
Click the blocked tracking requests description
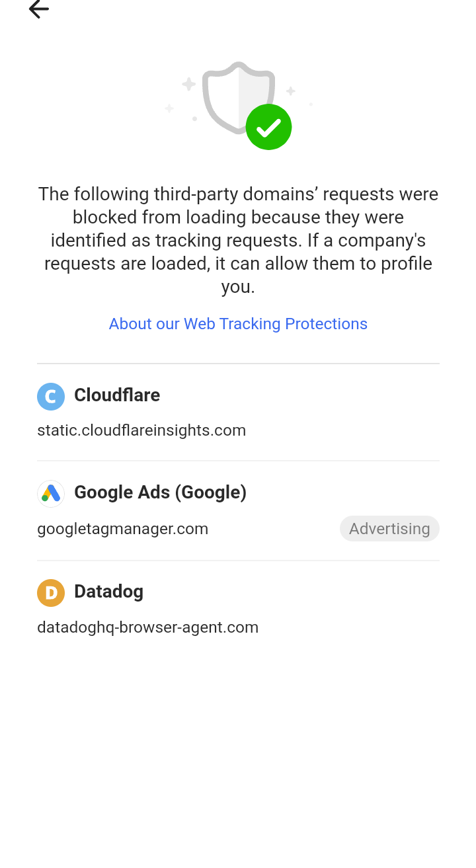(x=238, y=240)
